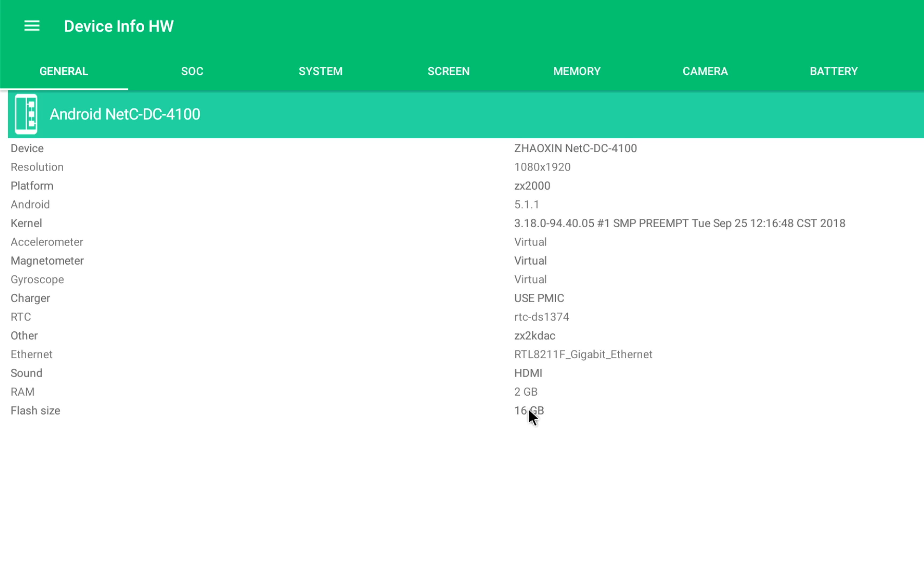Open the hamburger navigation menu

tap(32, 26)
